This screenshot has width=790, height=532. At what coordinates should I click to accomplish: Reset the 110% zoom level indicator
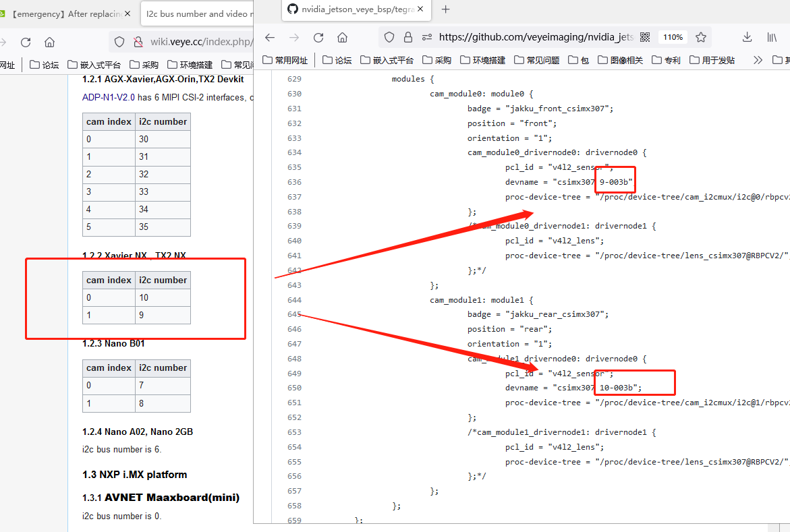673,37
